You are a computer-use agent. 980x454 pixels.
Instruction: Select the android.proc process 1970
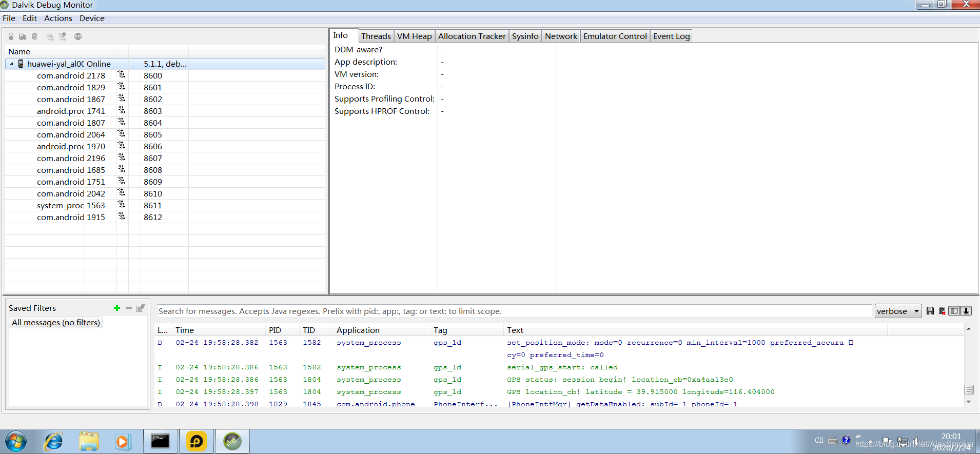165,146
